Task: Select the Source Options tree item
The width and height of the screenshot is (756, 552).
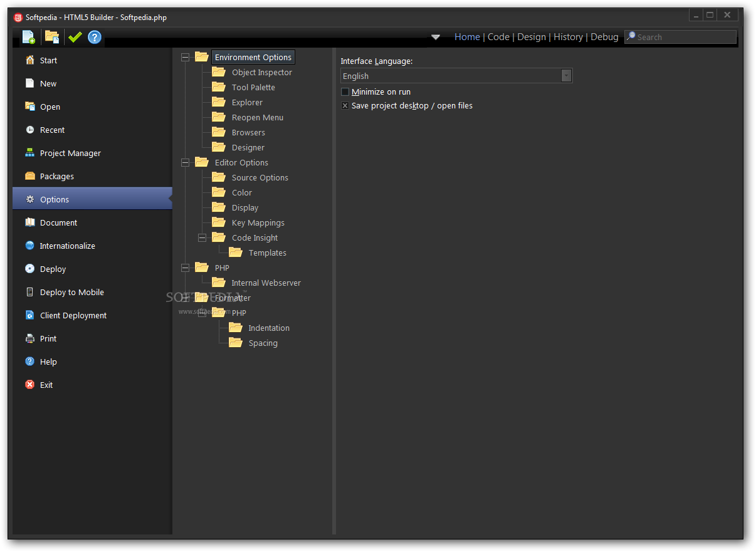Action: 260,177
